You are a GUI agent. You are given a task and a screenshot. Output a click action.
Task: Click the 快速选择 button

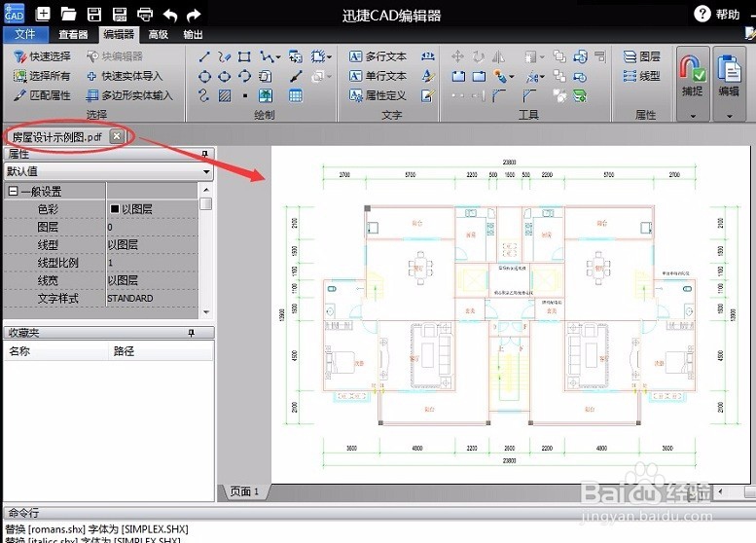42,56
